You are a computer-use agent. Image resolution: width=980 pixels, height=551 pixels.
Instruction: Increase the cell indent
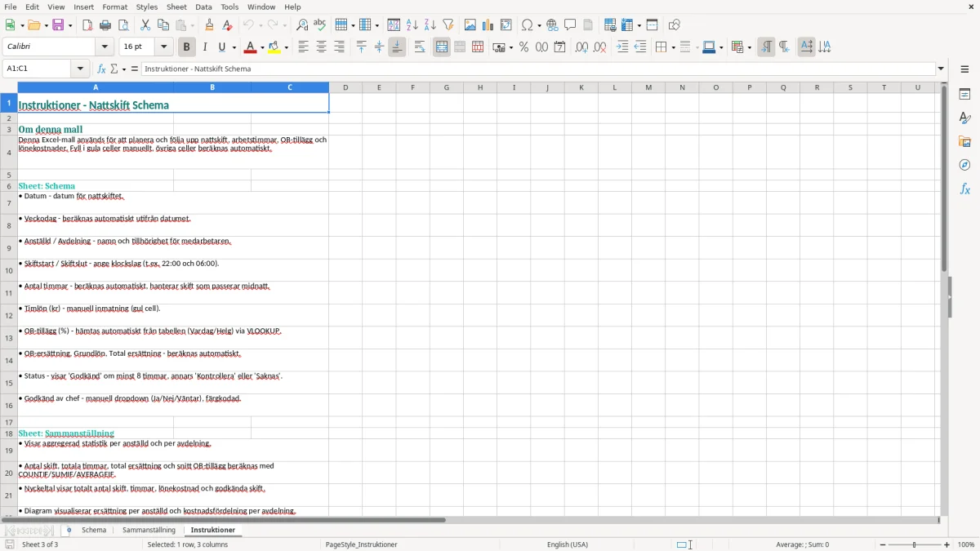click(x=622, y=47)
